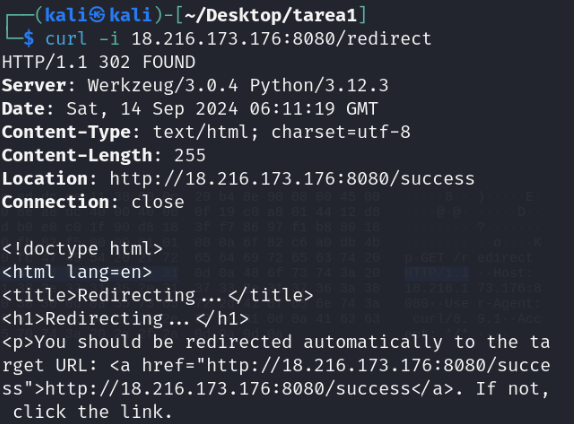Screen dimensions: 576x424
Task: Click the 18.216.173.176:8080/redirect command URL
Action: click(281, 39)
